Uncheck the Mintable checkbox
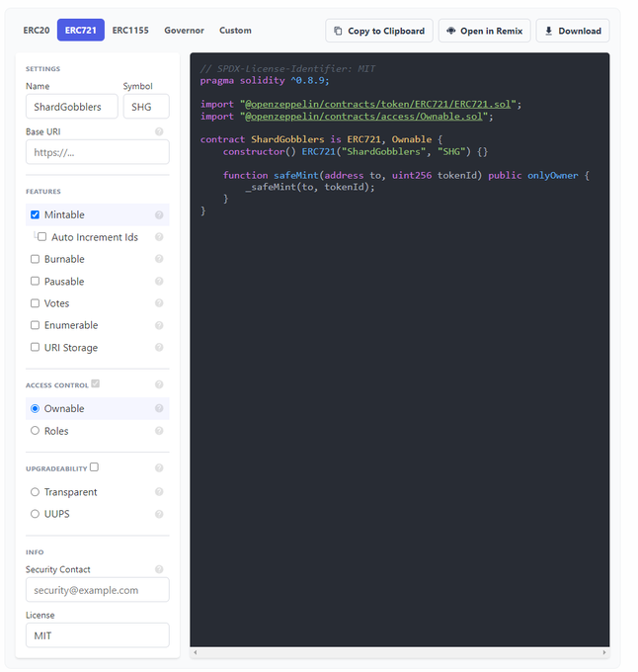 tap(36, 214)
